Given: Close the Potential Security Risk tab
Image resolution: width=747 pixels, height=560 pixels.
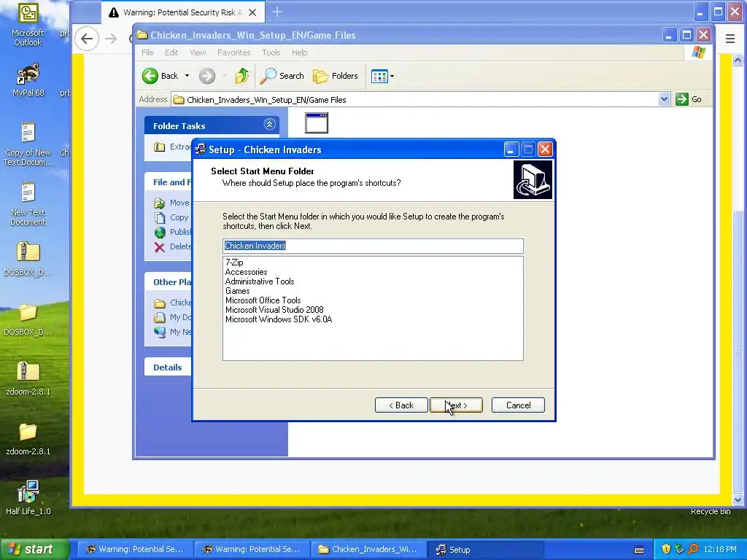Looking at the screenshot, I should coord(252,12).
